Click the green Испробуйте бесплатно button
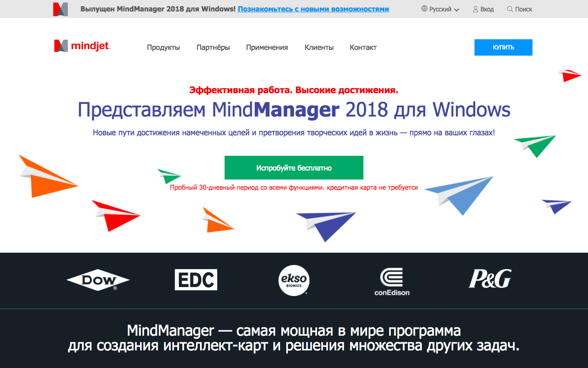The width and height of the screenshot is (588, 368). 294,167
